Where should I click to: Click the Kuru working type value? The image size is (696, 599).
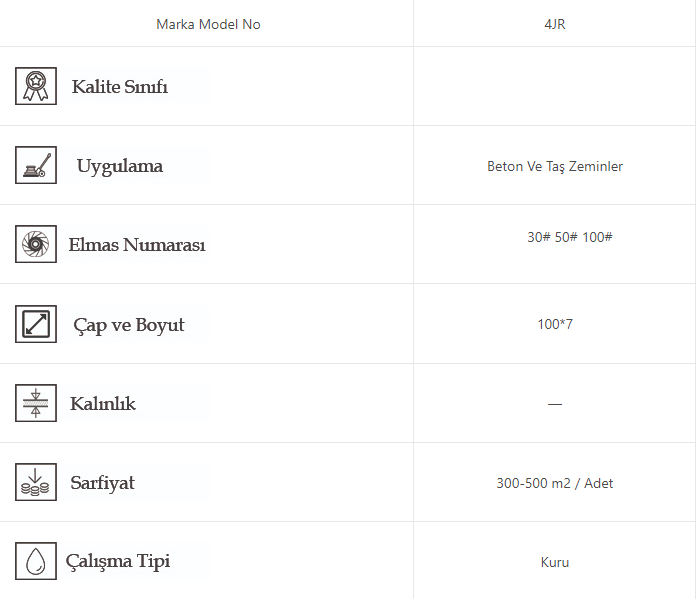tap(555, 562)
